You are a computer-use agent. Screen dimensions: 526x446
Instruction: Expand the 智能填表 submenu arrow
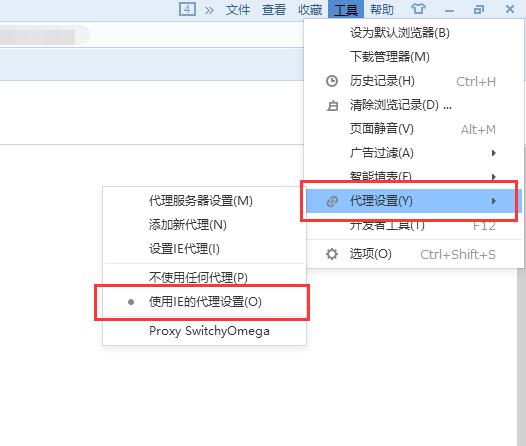click(493, 177)
